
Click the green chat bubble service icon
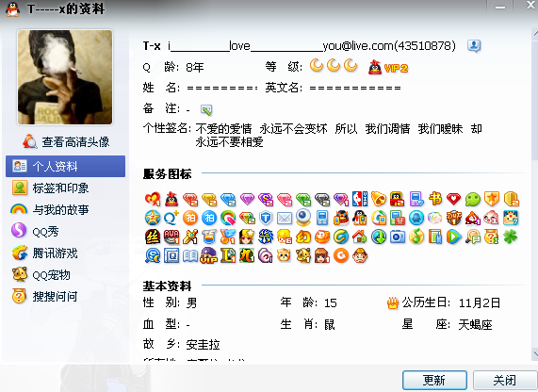pyautogui.click(x=473, y=199)
